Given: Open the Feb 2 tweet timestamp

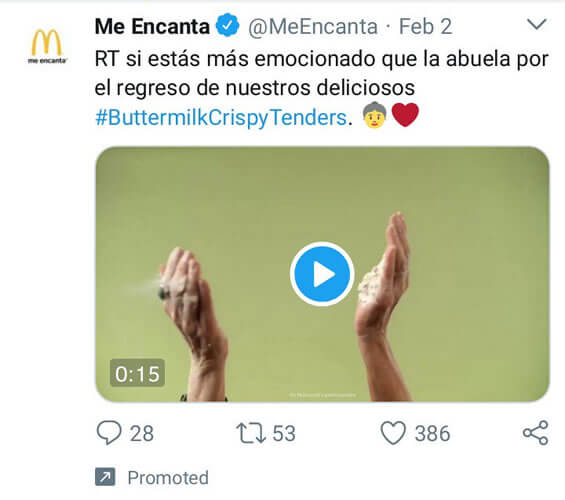Looking at the screenshot, I should 425,26.
